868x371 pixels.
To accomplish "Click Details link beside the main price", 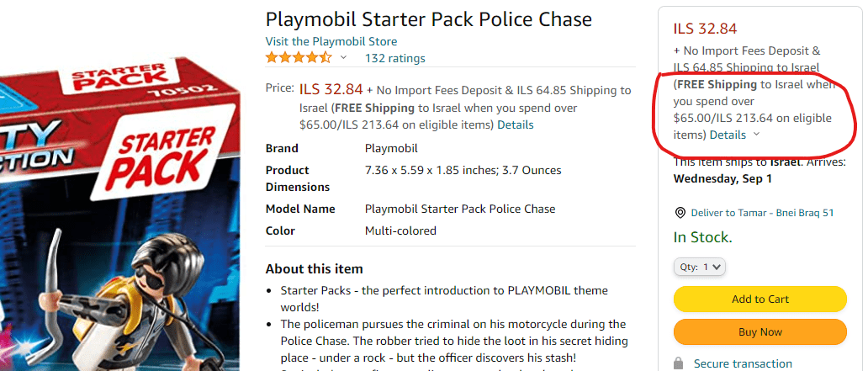I will coord(515,125).
